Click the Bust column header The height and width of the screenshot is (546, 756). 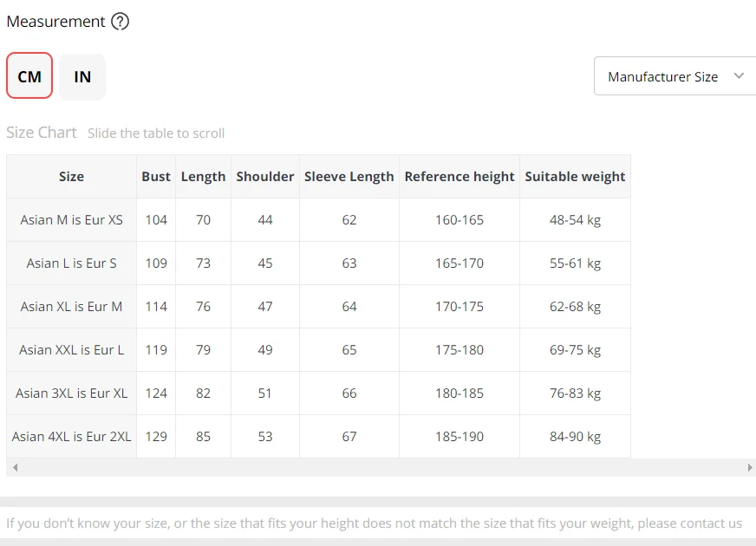pos(156,177)
